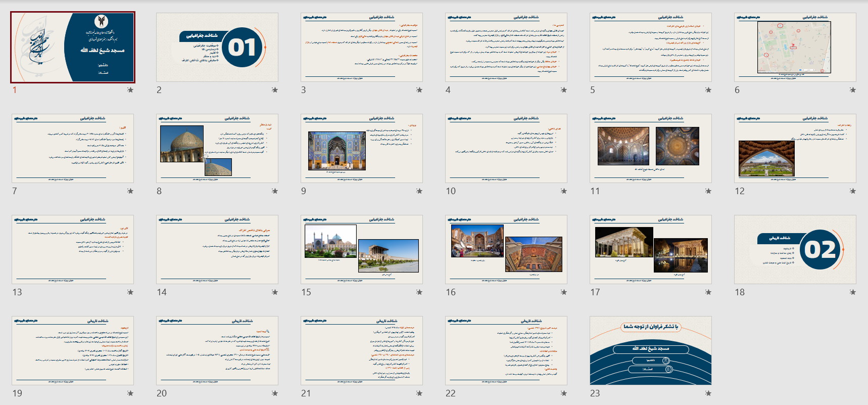Image resolution: width=868 pixels, height=405 pixels.
Task: Click the transition star icon under slide 21
Action: tap(419, 393)
